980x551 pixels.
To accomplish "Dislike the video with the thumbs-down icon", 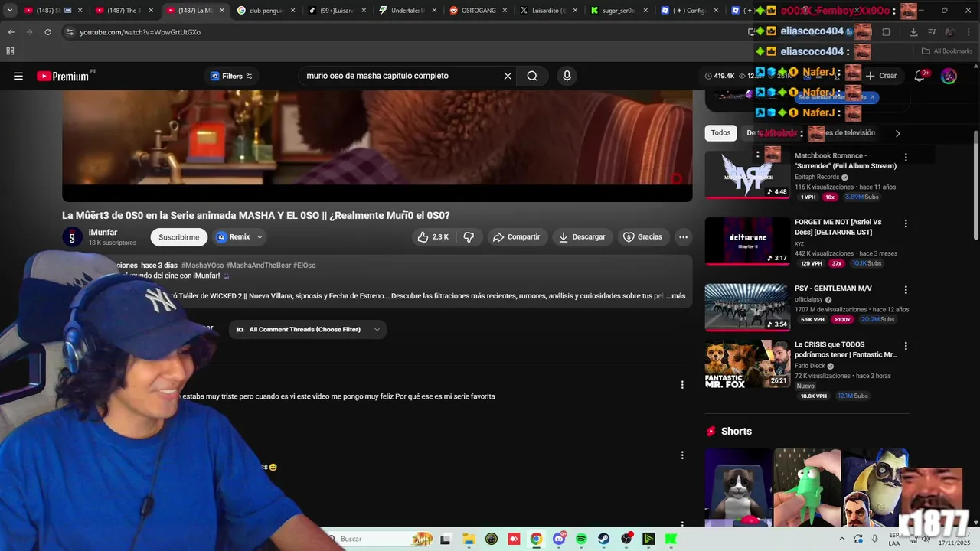I will coord(469,237).
